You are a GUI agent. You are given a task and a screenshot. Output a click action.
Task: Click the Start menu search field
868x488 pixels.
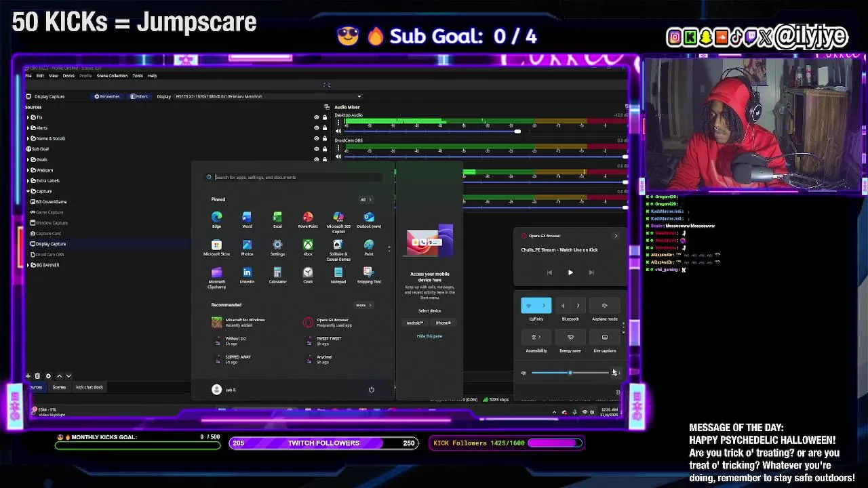coord(294,178)
